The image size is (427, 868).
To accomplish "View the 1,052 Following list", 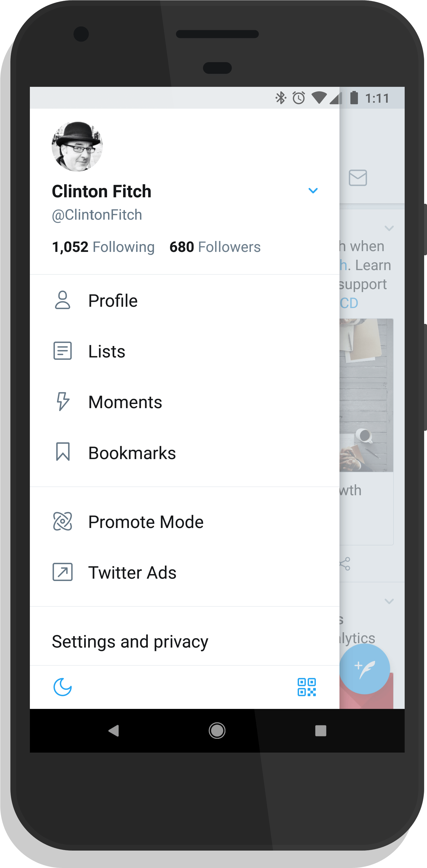I will coord(103,247).
